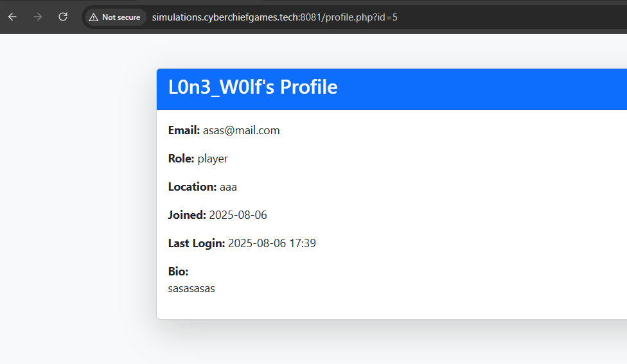Click the L0n3_W0lf's Profile heading
This screenshot has width=627, height=364.
coord(252,87)
